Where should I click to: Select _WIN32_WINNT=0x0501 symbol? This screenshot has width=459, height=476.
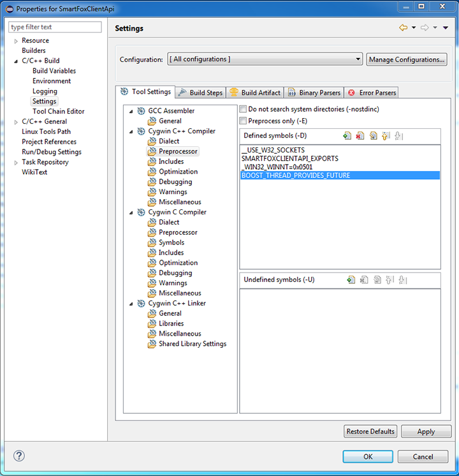(340, 167)
